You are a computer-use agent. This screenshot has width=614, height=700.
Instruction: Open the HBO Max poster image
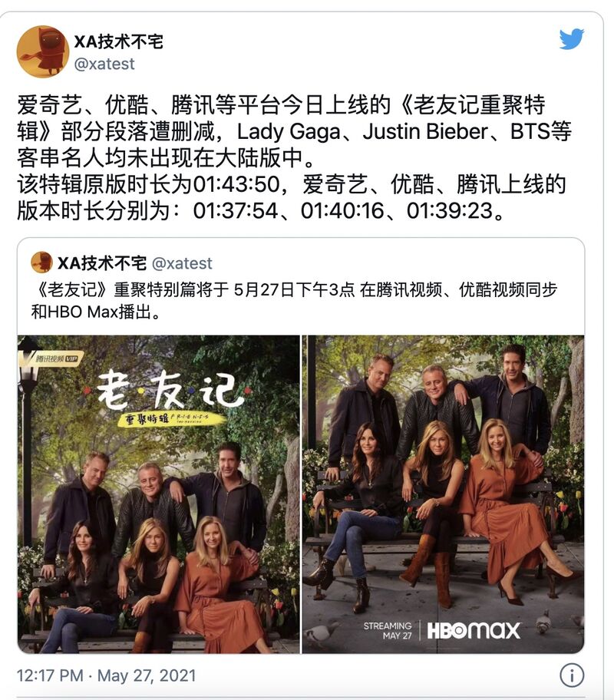point(444,494)
